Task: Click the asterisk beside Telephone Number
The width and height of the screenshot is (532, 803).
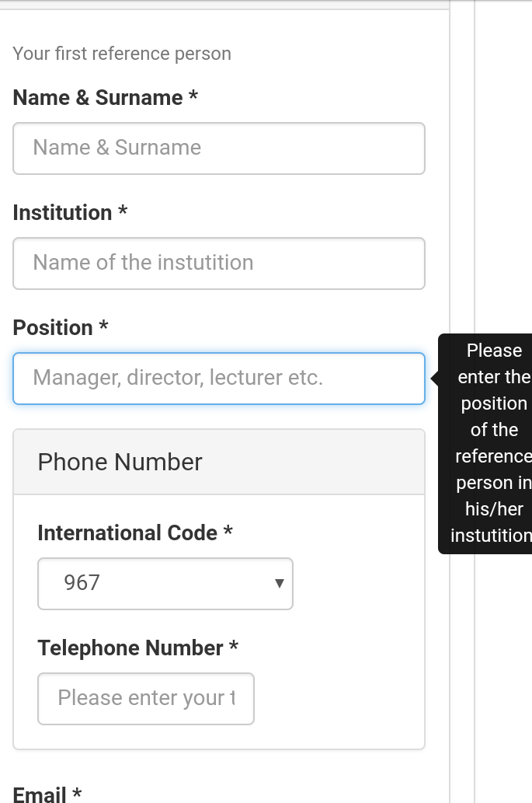Action: 234,648
